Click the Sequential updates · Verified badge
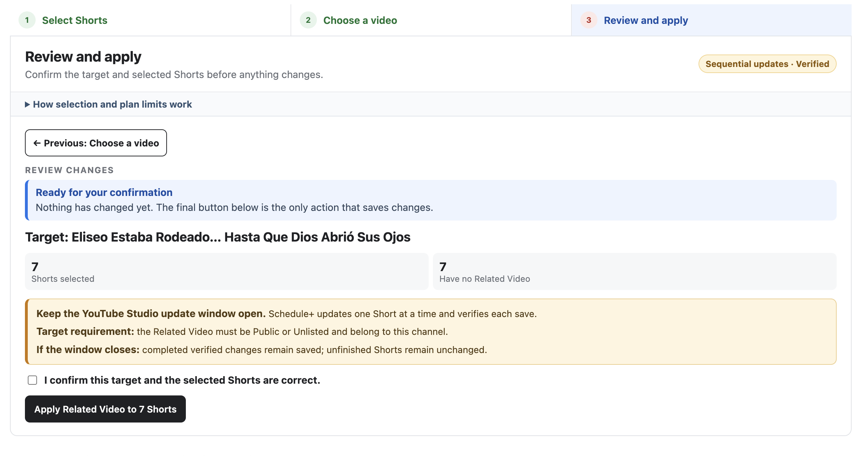Screen dimensions: 868x456 pyautogui.click(x=767, y=64)
